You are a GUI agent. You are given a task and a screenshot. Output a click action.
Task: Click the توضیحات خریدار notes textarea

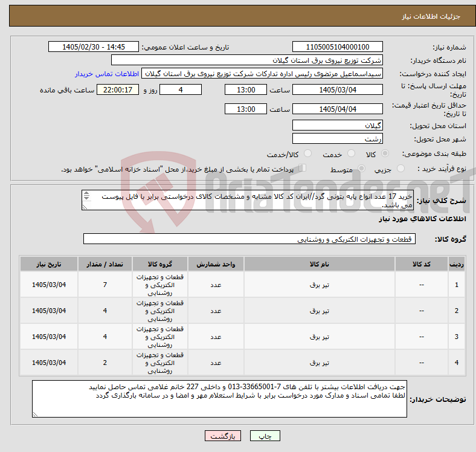point(219,399)
